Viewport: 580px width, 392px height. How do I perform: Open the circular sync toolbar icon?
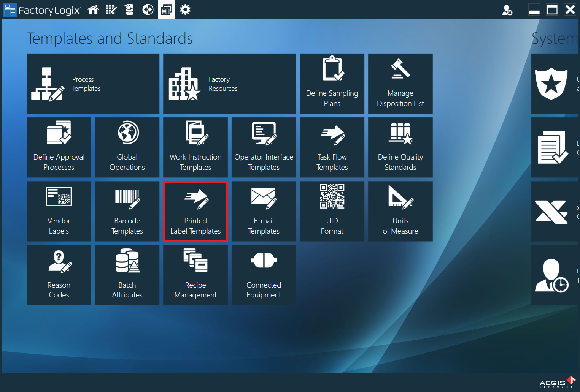[148, 9]
